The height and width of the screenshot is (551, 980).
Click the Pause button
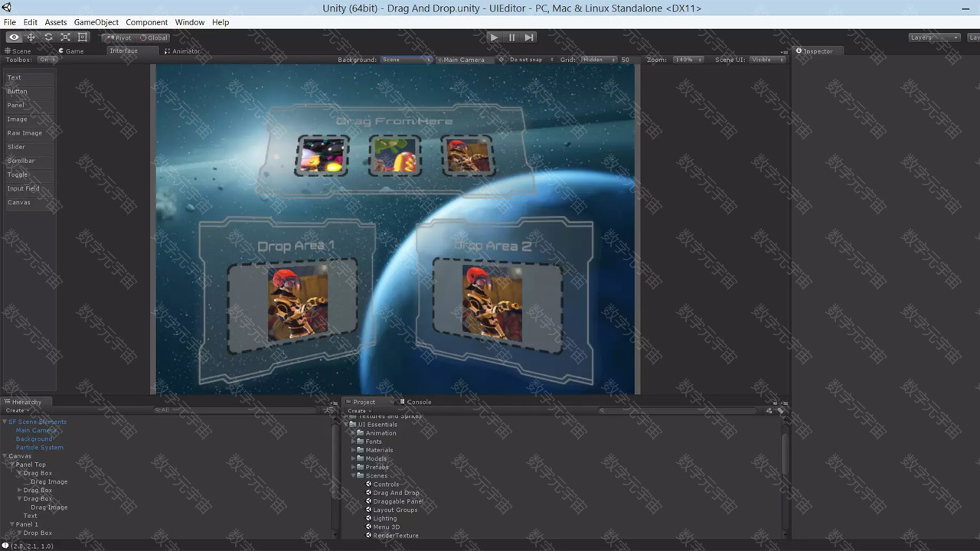(x=511, y=37)
